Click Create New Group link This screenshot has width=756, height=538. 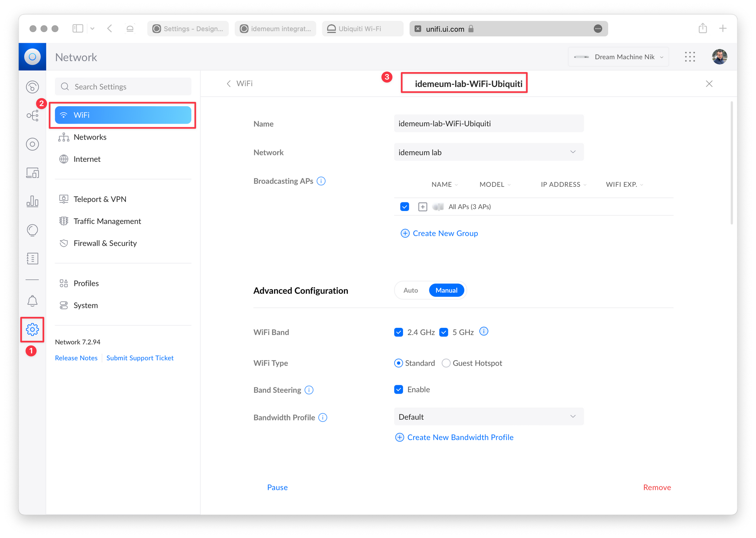point(439,233)
